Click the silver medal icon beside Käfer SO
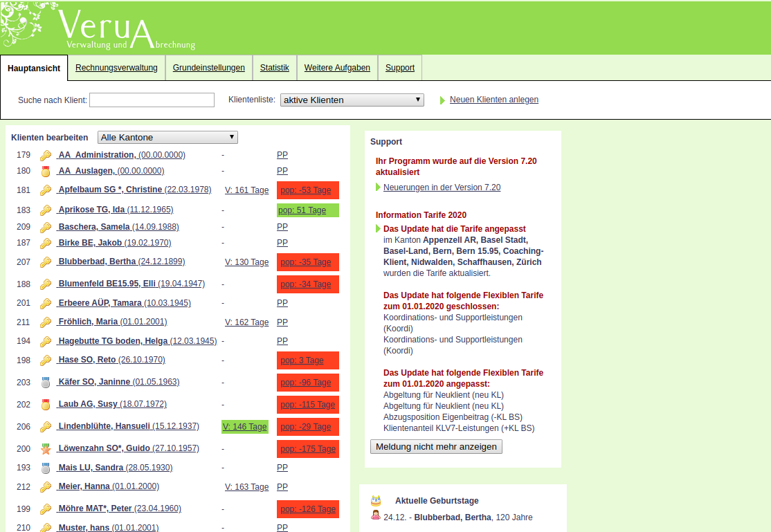Image resolution: width=771 pixels, height=532 pixels. (x=46, y=383)
